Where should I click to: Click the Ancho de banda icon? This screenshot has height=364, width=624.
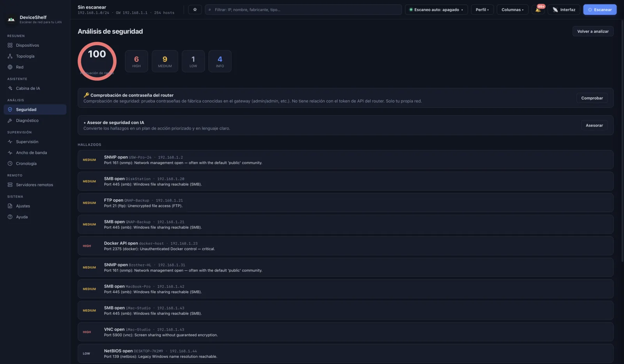pyautogui.click(x=10, y=153)
